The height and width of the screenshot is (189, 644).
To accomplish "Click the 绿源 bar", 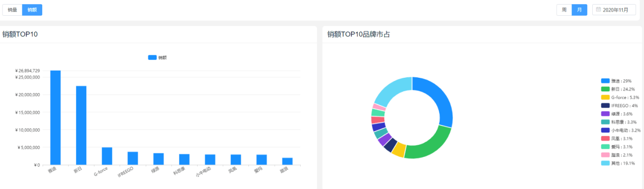I will tap(158, 159).
